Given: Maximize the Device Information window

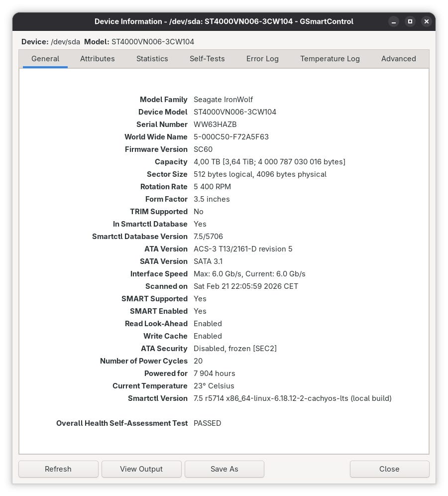Looking at the screenshot, I should click(410, 21).
